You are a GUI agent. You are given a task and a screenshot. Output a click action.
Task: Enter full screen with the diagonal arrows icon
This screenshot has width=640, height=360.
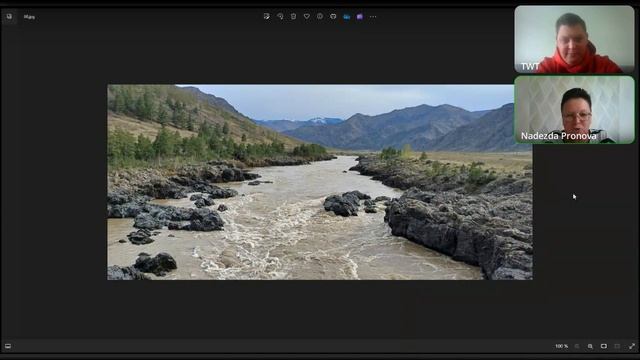click(631, 346)
